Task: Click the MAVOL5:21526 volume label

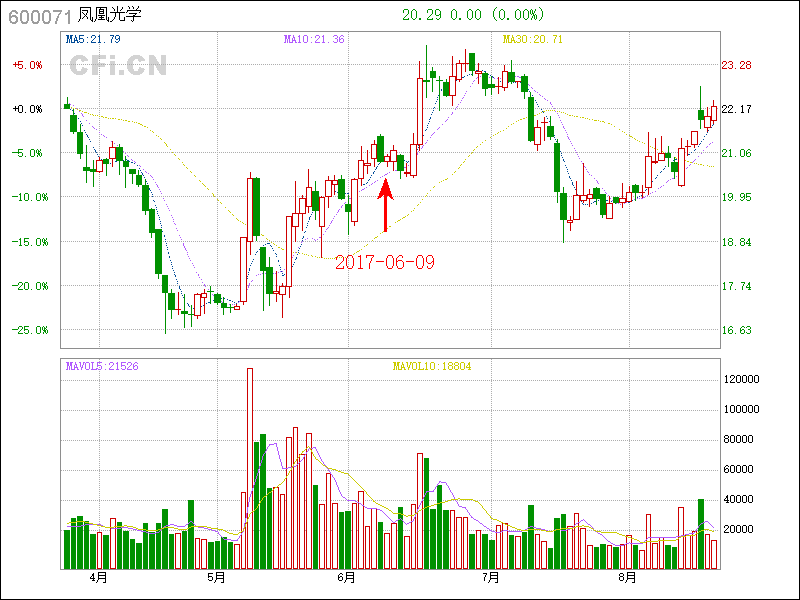Action: click(x=102, y=366)
